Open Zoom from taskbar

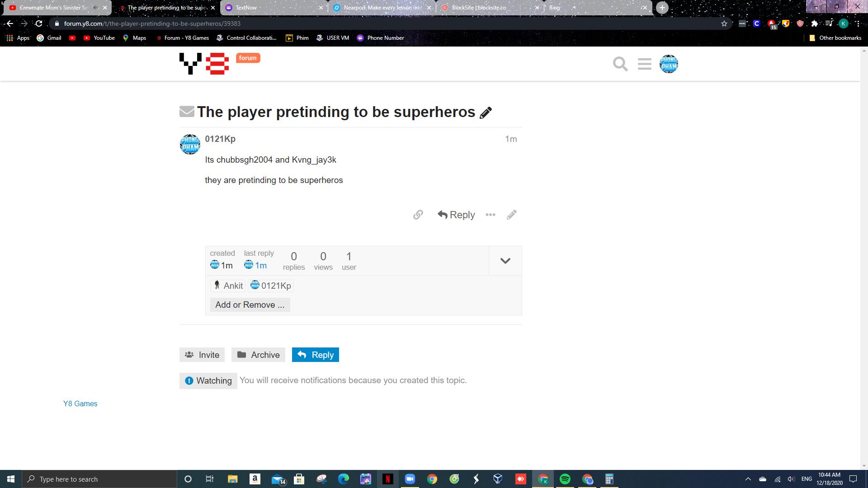pos(410,479)
